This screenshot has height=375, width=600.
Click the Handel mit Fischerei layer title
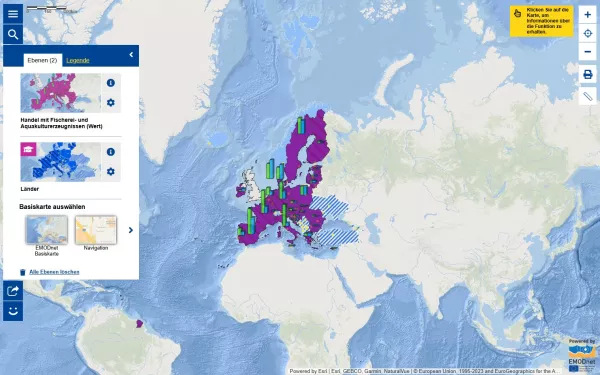[x=61, y=123]
